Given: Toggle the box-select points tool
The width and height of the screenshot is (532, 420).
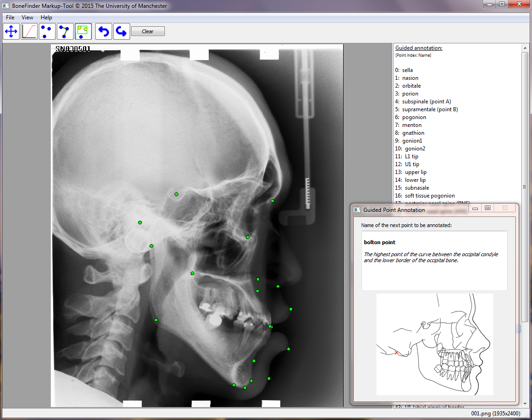Looking at the screenshot, I should pyautogui.click(x=83, y=31).
